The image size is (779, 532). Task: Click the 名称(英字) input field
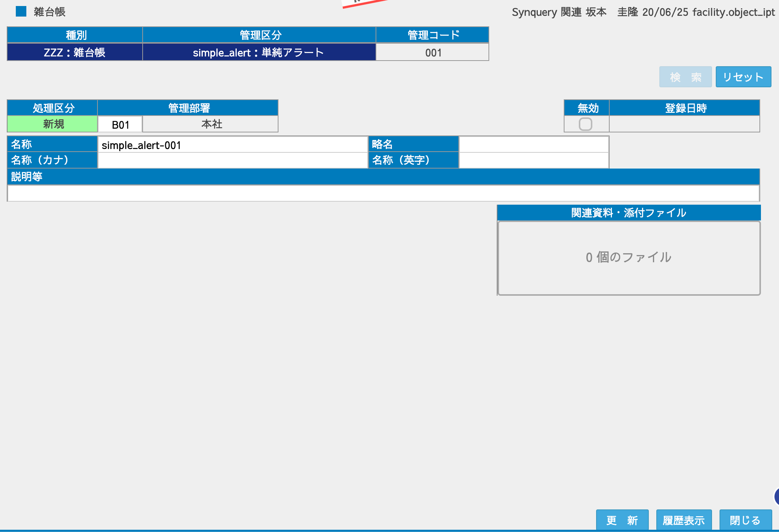pos(534,160)
